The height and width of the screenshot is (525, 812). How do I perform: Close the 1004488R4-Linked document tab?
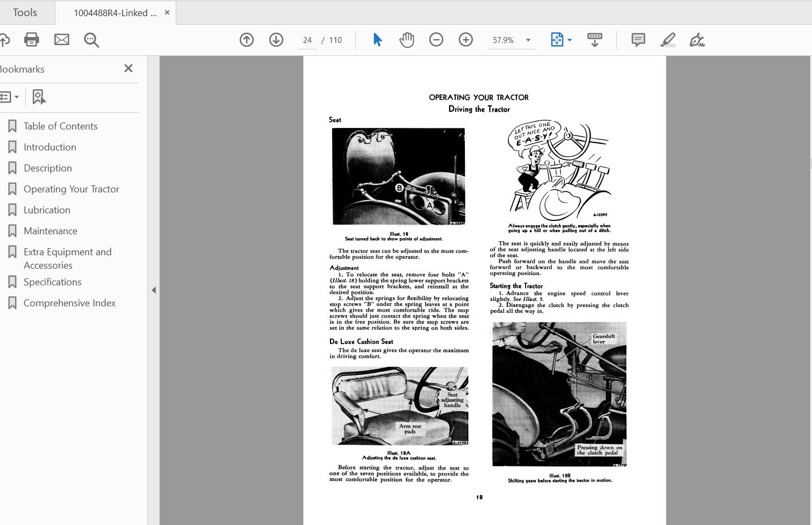click(x=167, y=12)
